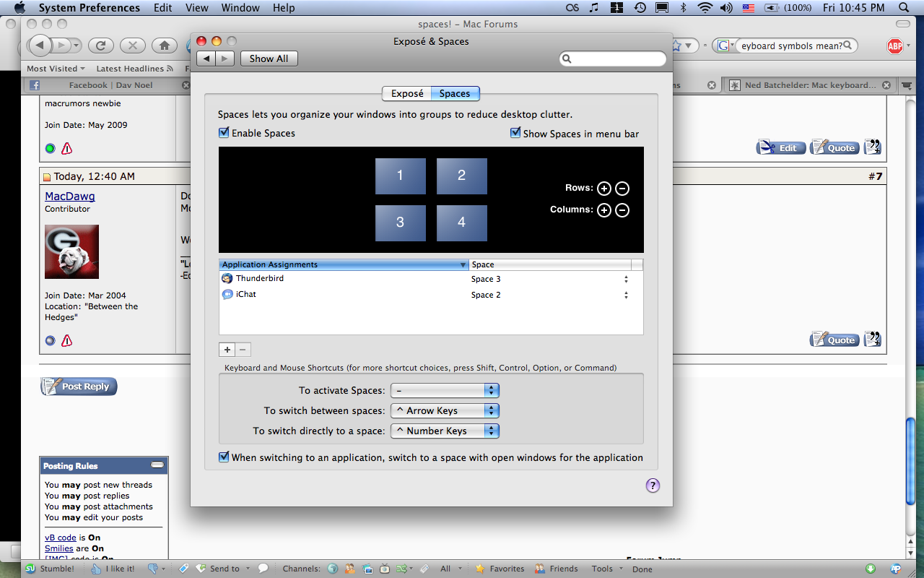The width and height of the screenshot is (924, 578).
Task: Click the iChat application row
Action: tap(431, 295)
